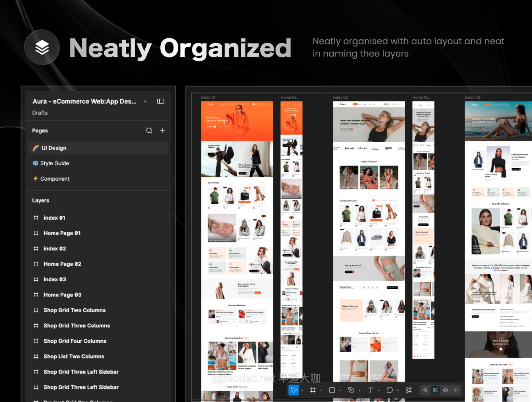Click the frame icon beside Shop Grid Three Columns
The width and height of the screenshot is (532, 402).
(x=36, y=326)
